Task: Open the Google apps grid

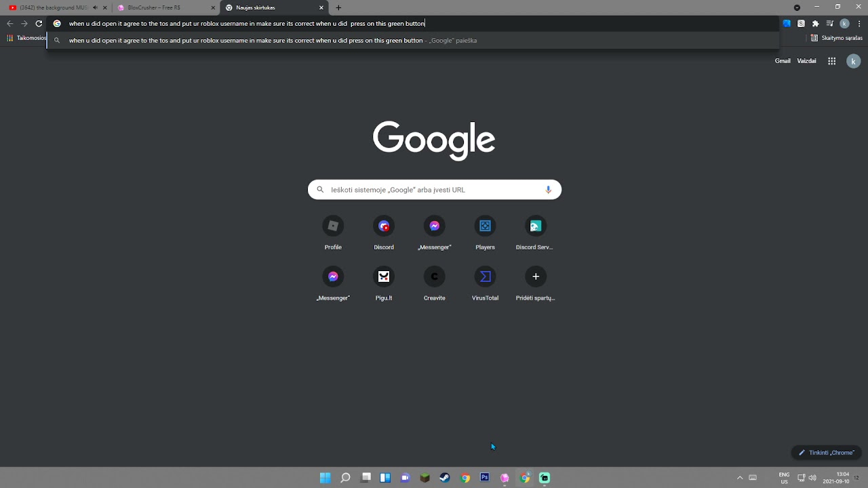Action: tap(831, 61)
